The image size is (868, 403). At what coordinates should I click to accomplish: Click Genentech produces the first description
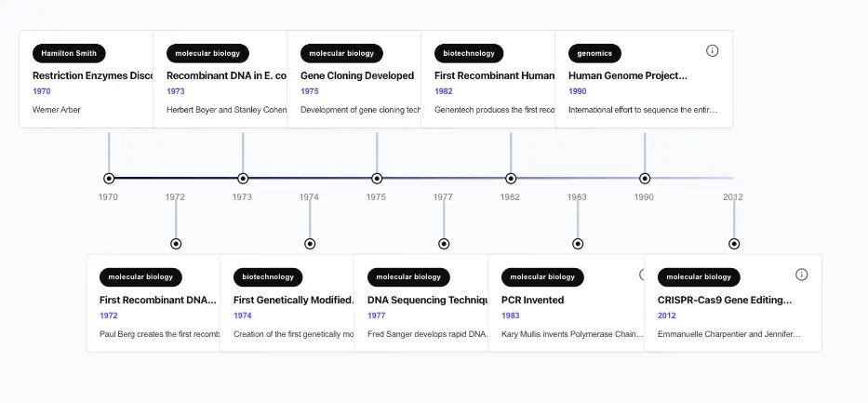pos(494,110)
